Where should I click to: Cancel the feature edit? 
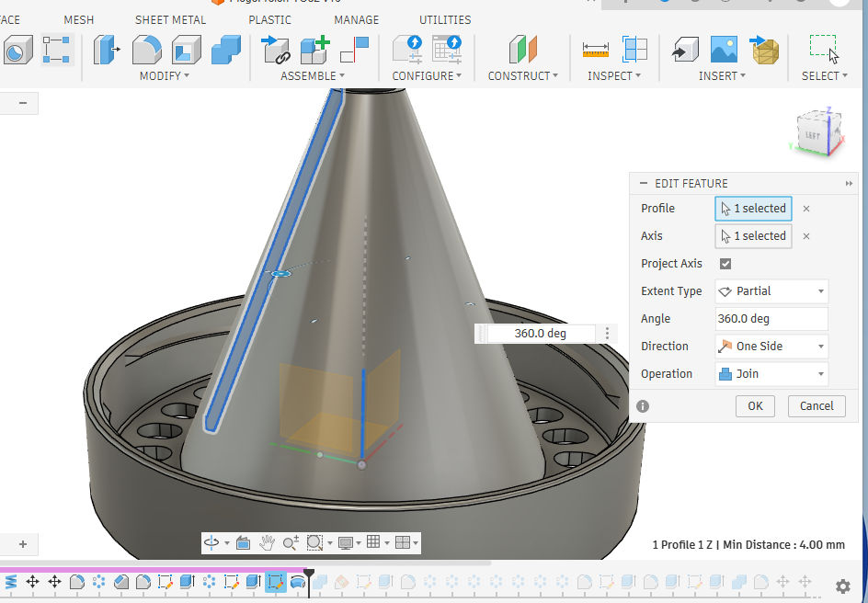click(816, 405)
